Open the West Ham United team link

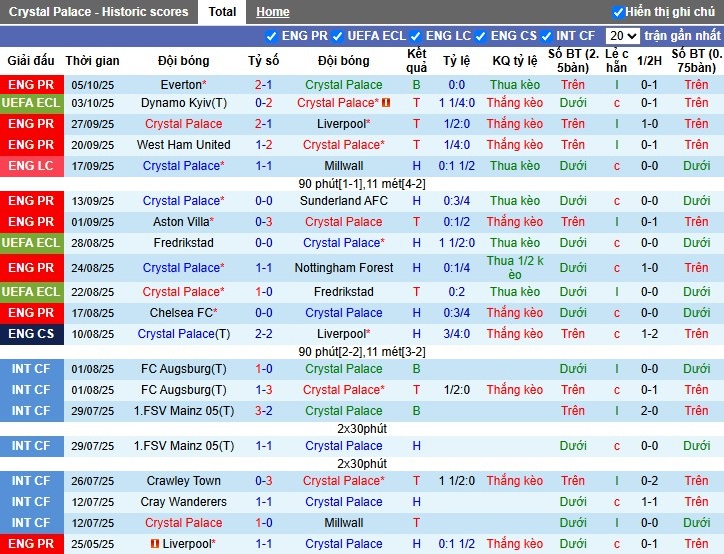(x=184, y=145)
